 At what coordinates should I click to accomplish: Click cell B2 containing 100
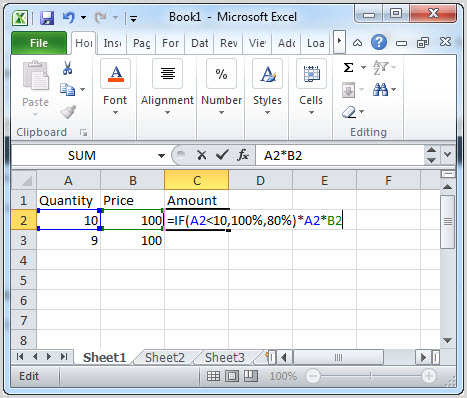point(132,220)
